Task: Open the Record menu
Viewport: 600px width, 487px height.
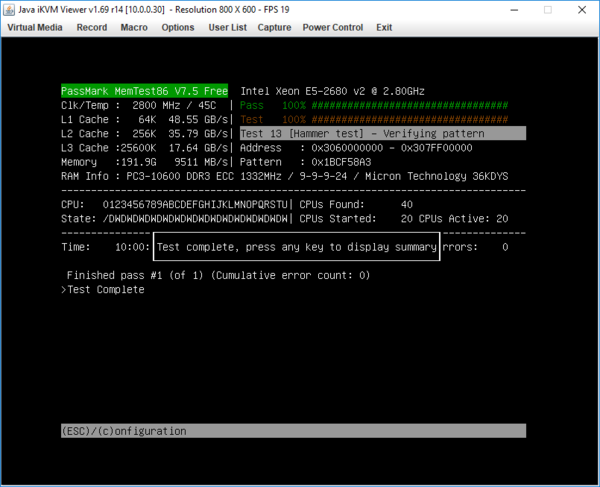Action: pos(92,28)
